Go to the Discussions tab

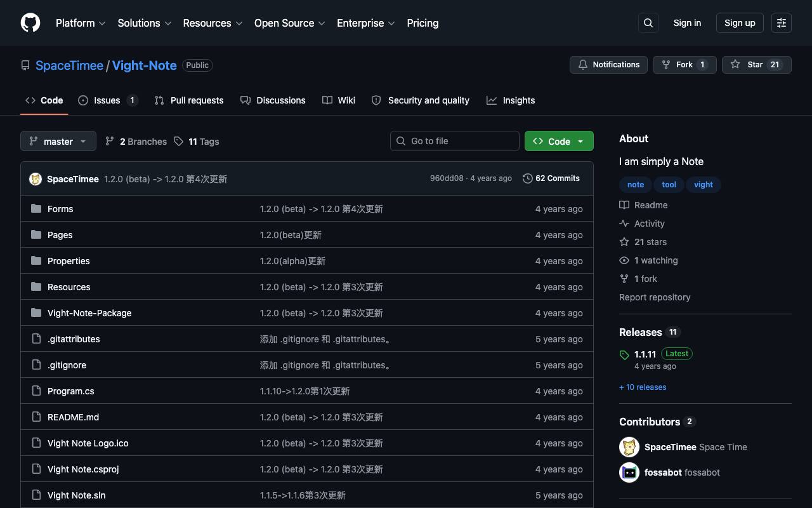coord(273,100)
